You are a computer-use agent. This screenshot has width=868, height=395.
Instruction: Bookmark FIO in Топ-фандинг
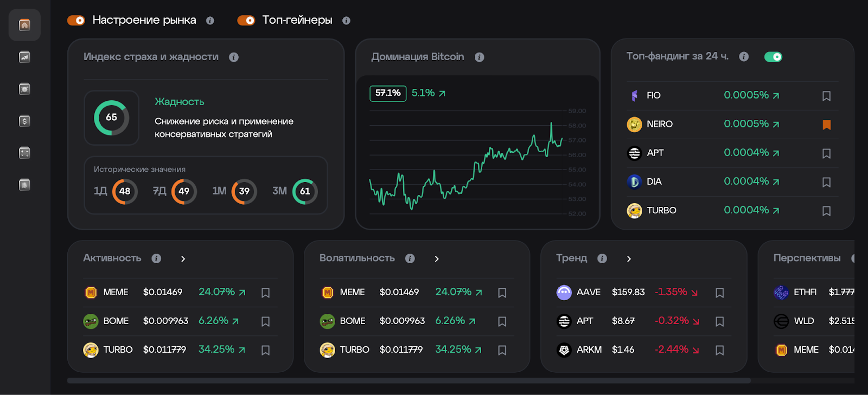point(826,96)
